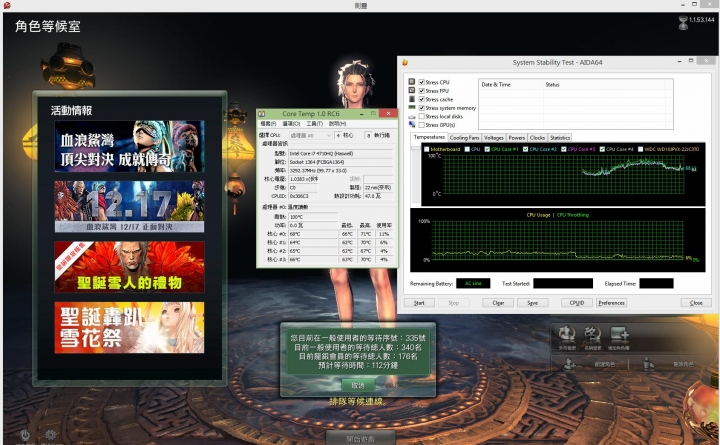Switch to the Cooling Fans tab

[464, 138]
